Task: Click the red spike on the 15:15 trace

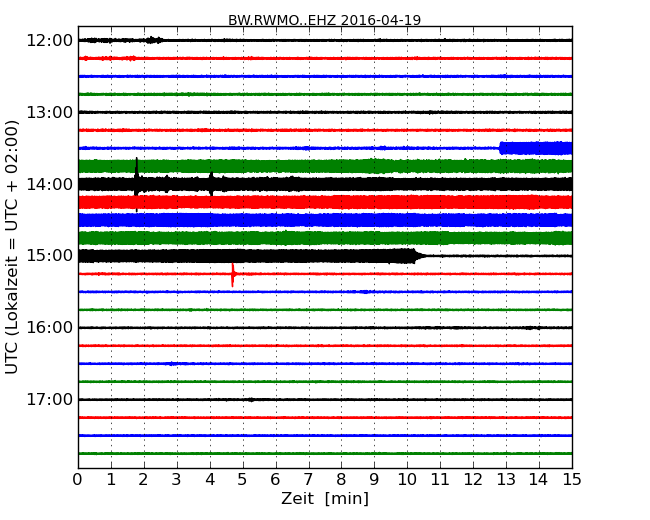Action: pos(233,275)
